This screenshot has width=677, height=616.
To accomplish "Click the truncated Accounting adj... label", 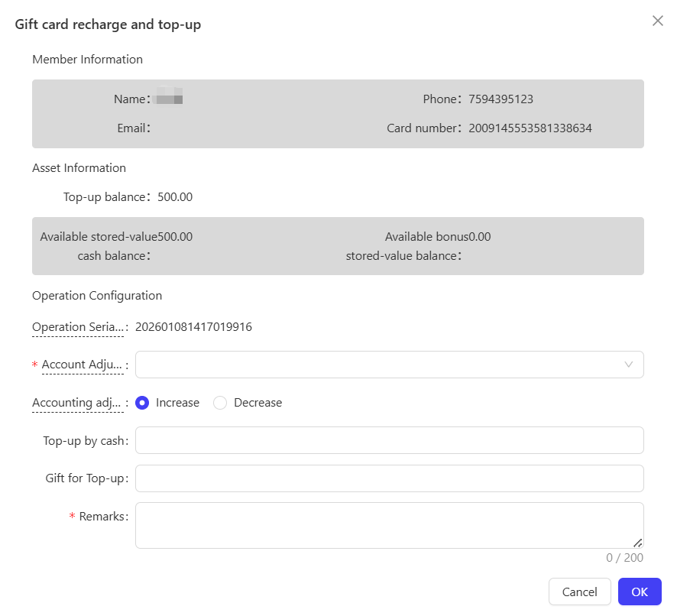I will (x=78, y=403).
